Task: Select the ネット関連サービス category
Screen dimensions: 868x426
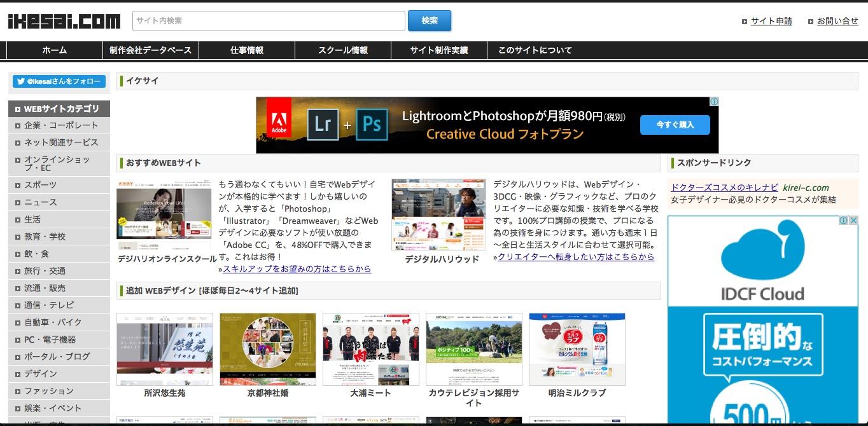Action: [x=59, y=142]
